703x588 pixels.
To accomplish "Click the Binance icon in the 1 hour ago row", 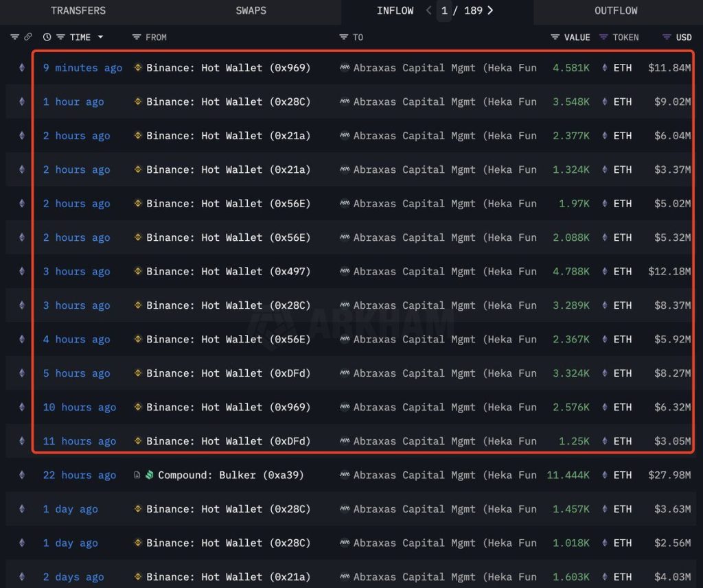I will coord(138,102).
